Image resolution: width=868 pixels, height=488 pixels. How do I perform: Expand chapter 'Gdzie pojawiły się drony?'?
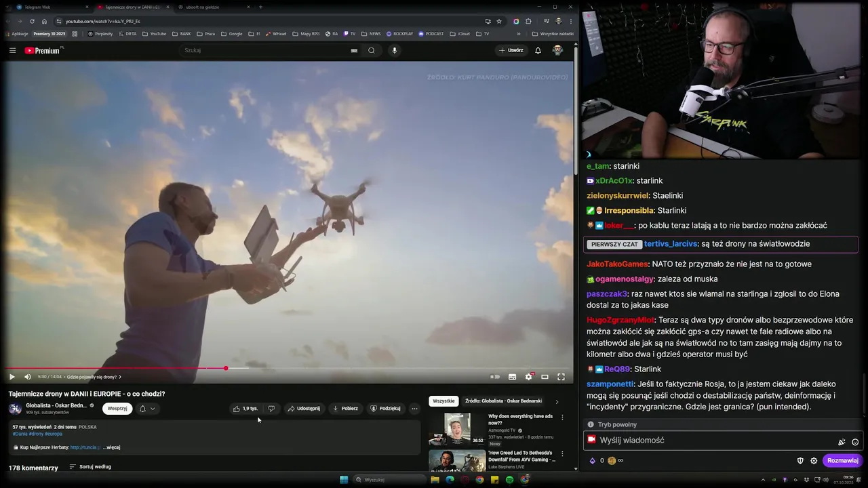94,377
